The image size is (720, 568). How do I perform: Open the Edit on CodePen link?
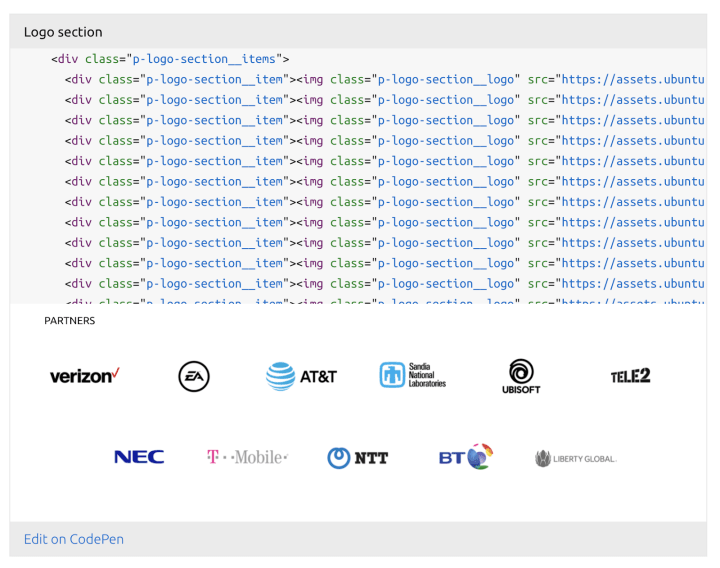coord(73,539)
